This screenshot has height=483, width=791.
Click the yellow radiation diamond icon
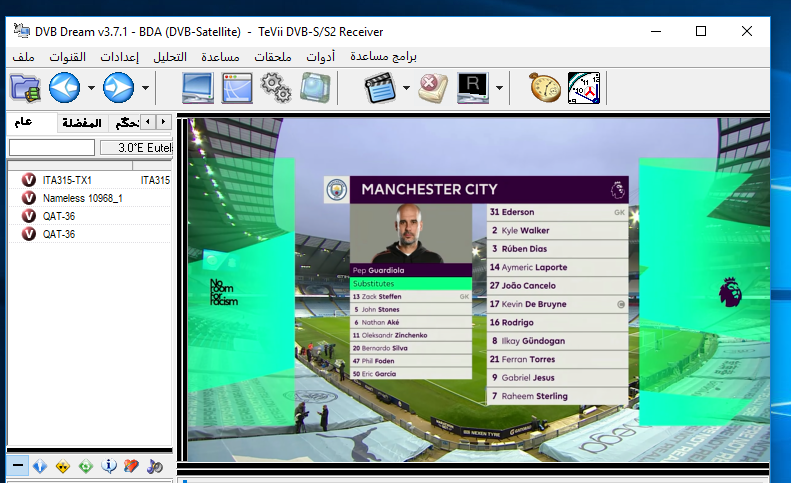click(63, 466)
